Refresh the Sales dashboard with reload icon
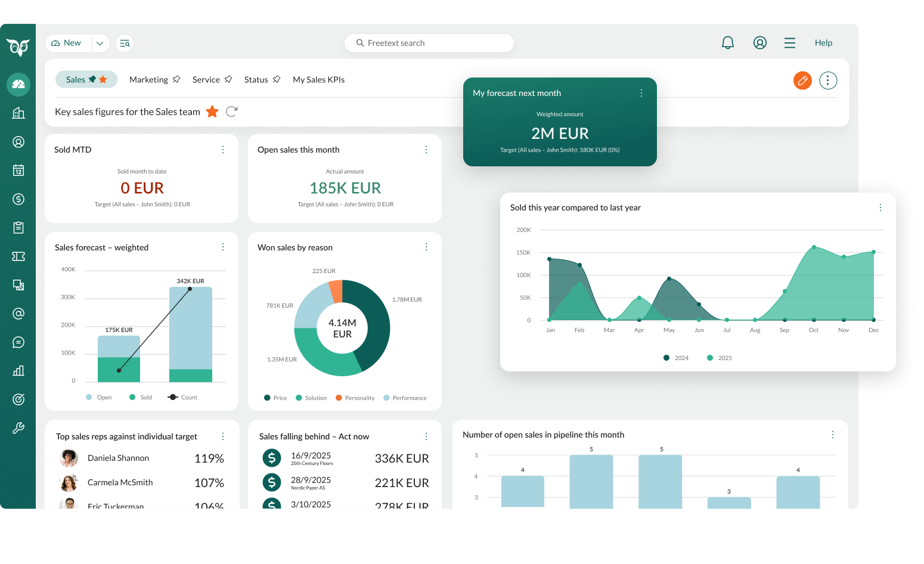Screen dimensions: 924x564 pyautogui.click(x=232, y=111)
